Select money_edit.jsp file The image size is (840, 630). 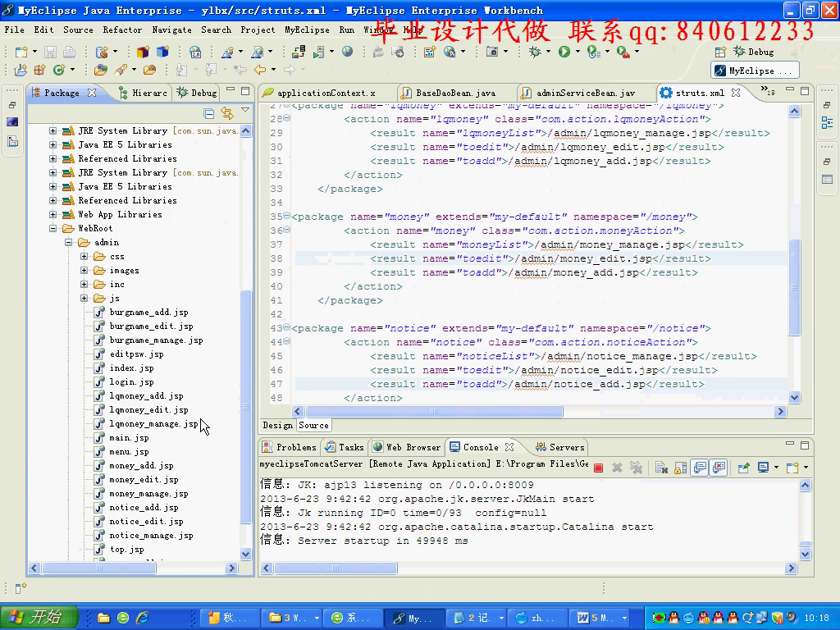(x=144, y=479)
